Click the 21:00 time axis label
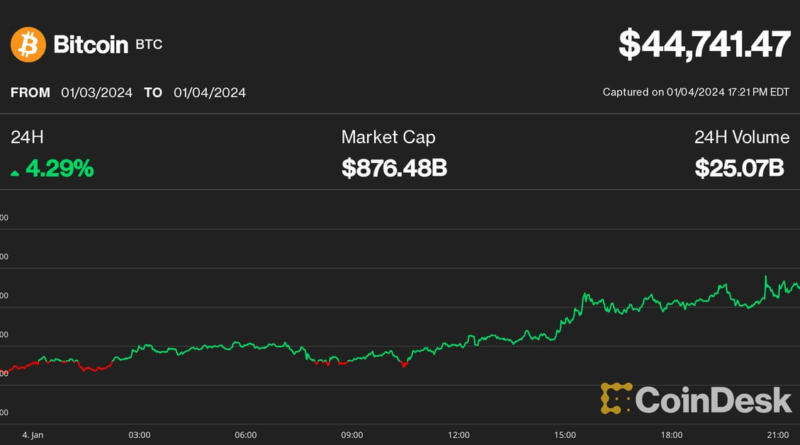 (779, 435)
